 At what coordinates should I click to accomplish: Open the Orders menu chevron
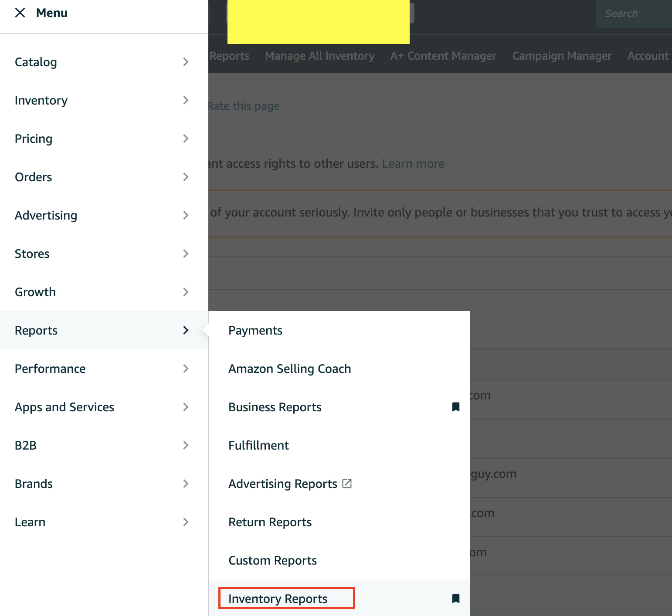coord(186,177)
